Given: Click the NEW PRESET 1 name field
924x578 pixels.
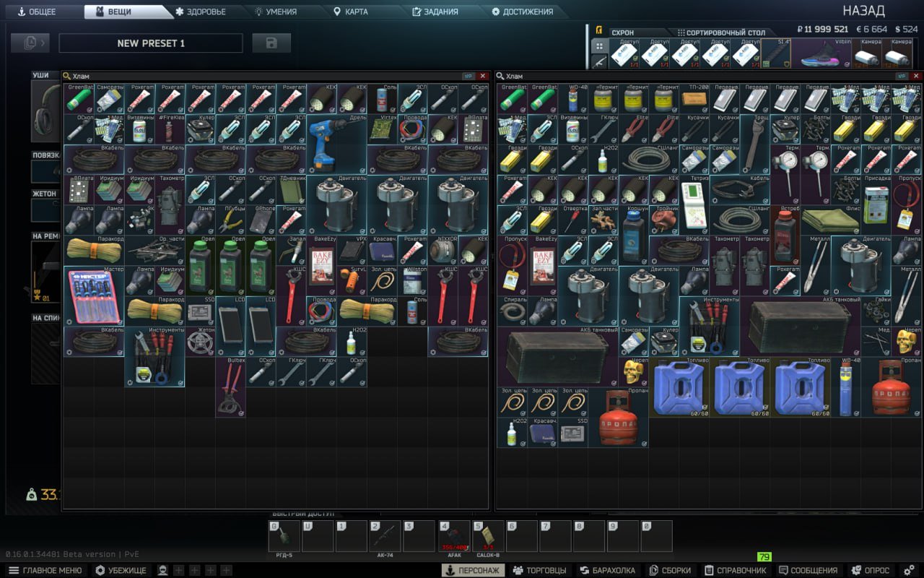Looking at the screenshot, I should pos(151,43).
